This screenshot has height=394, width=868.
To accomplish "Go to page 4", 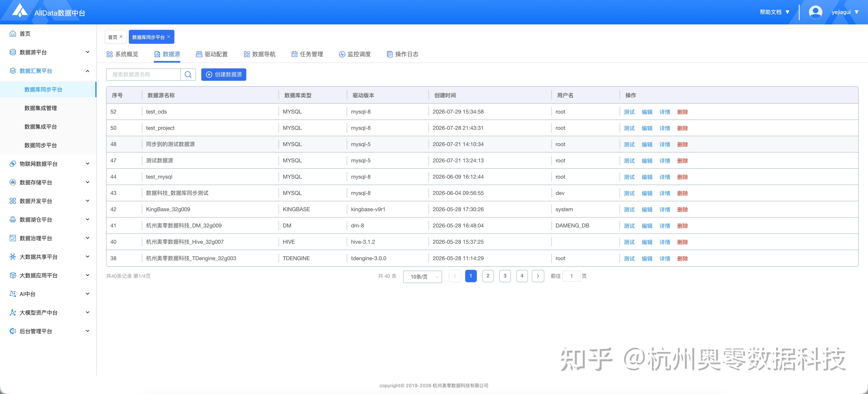I will coord(522,276).
